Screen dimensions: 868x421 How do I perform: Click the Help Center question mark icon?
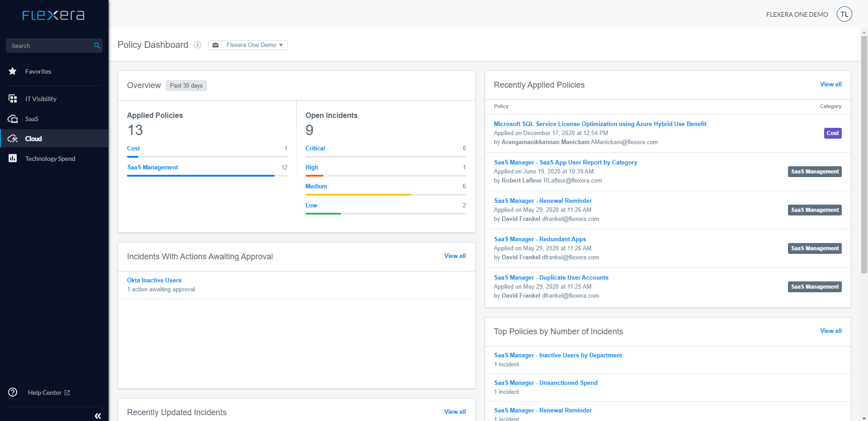pos(13,392)
